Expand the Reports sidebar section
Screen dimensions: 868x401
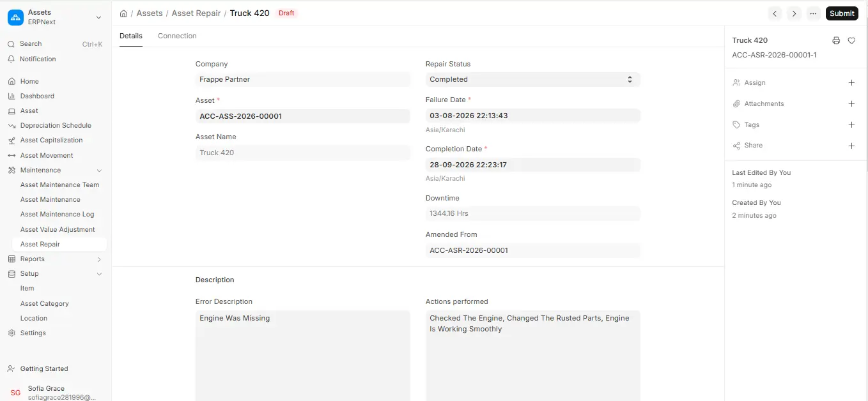(x=99, y=259)
